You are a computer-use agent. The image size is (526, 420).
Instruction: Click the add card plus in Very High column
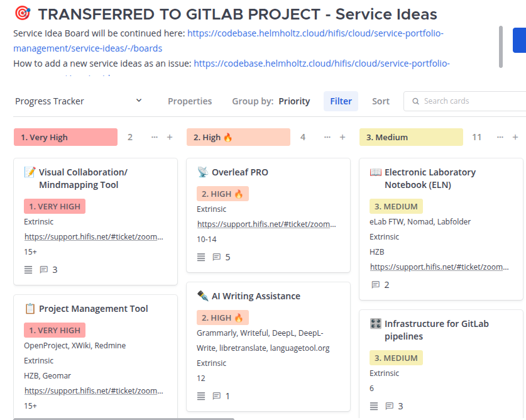point(170,137)
